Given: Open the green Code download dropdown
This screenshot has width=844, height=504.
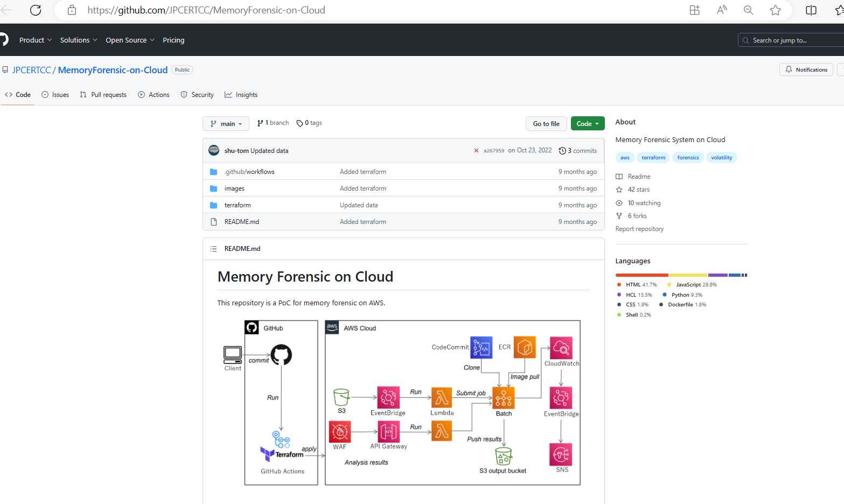Looking at the screenshot, I should [x=587, y=123].
